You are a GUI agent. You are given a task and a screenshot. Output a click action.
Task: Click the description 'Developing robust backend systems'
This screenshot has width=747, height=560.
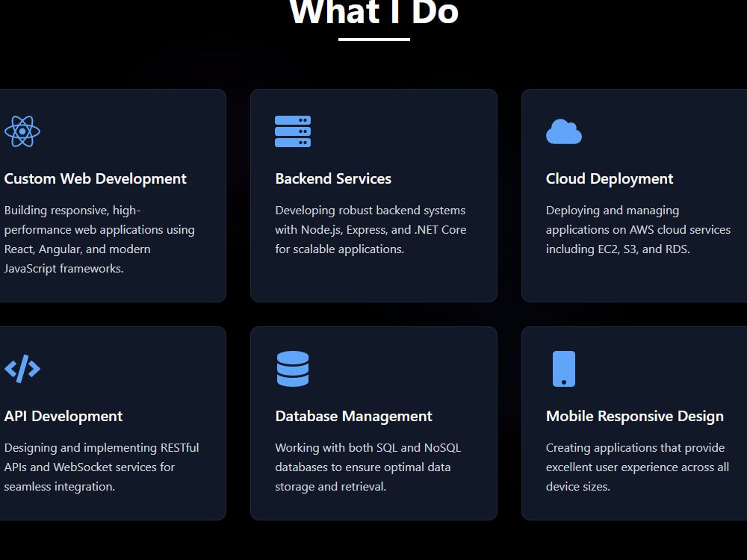(371, 229)
